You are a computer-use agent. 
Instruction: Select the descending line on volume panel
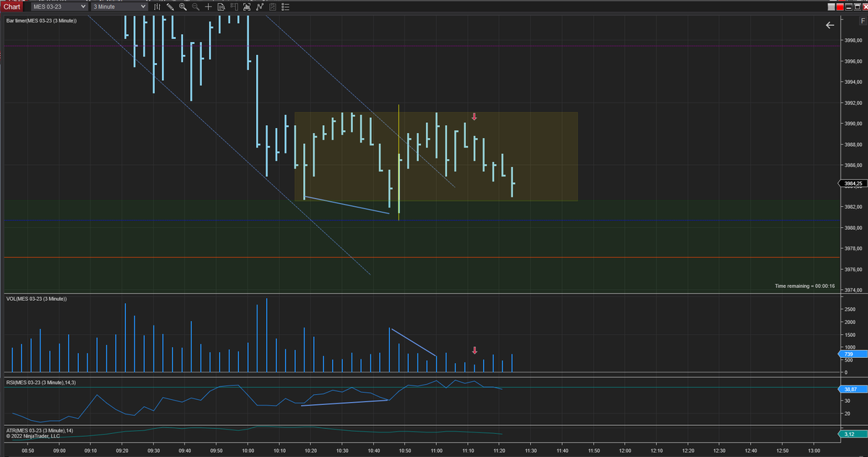[413, 343]
